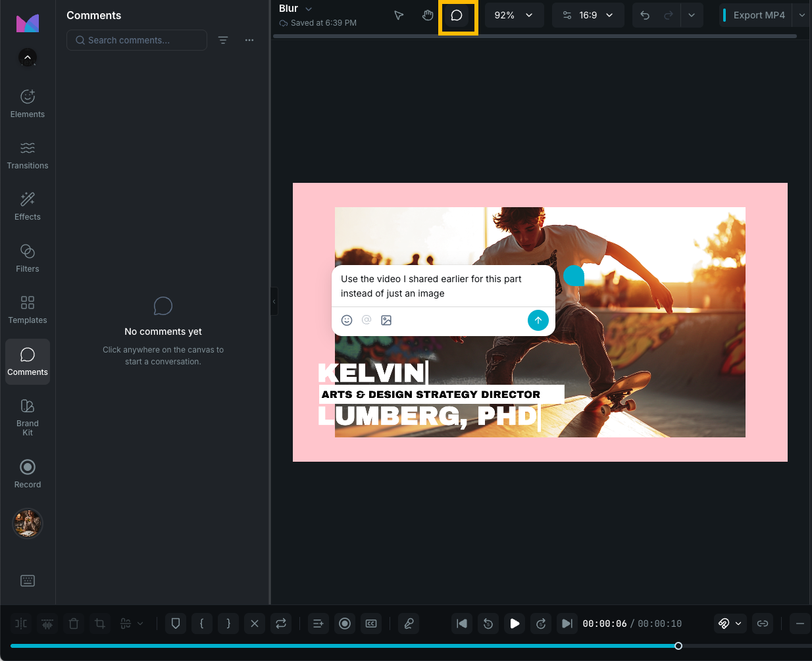
Task: Click the current timecode 00:00:06
Action: 605,624
